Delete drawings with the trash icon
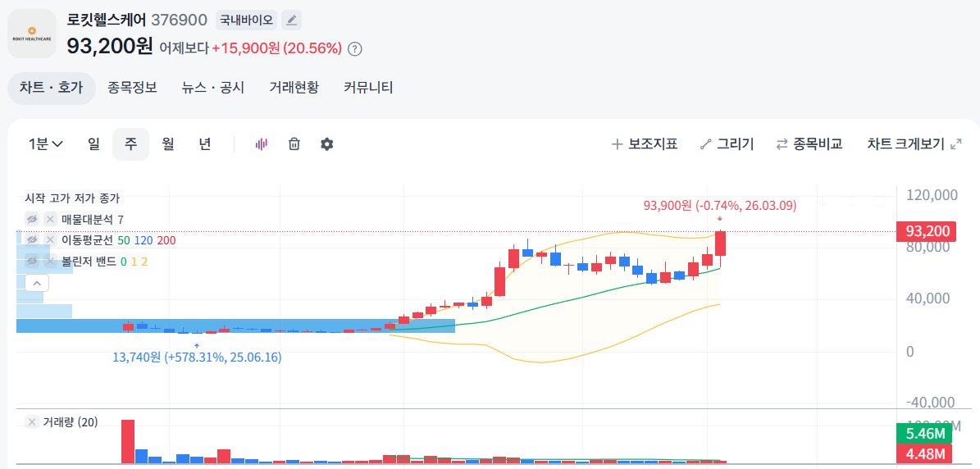Image resolution: width=980 pixels, height=469 pixels. 294,144
